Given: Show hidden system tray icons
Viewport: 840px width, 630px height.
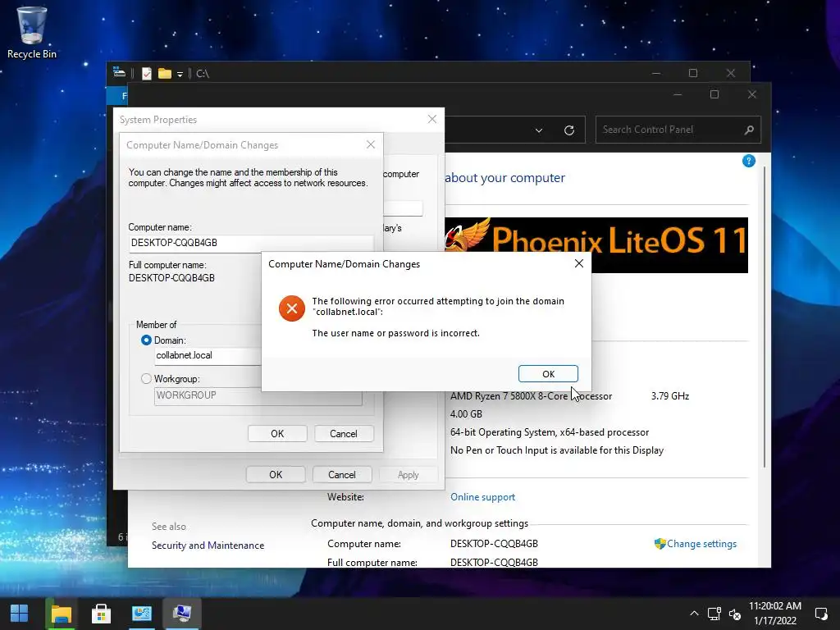Looking at the screenshot, I should tap(694, 614).
